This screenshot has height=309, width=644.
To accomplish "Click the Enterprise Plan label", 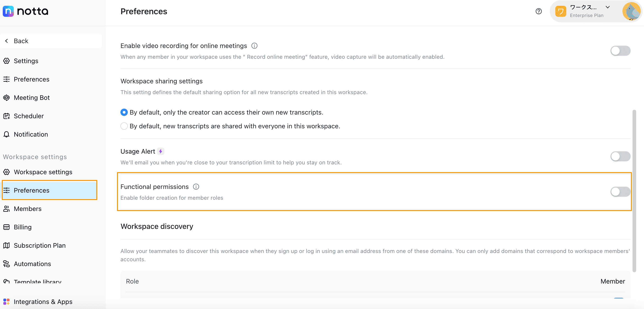I will (x=587, y=15).
